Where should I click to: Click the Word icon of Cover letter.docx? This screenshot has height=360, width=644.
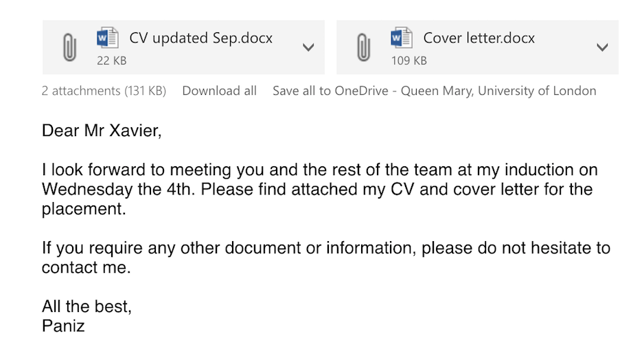(402, 38)
